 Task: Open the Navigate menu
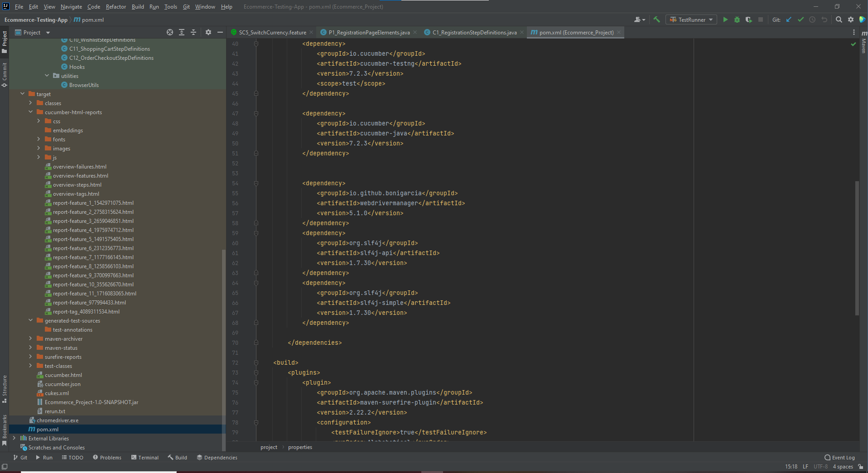click(71, 7)
